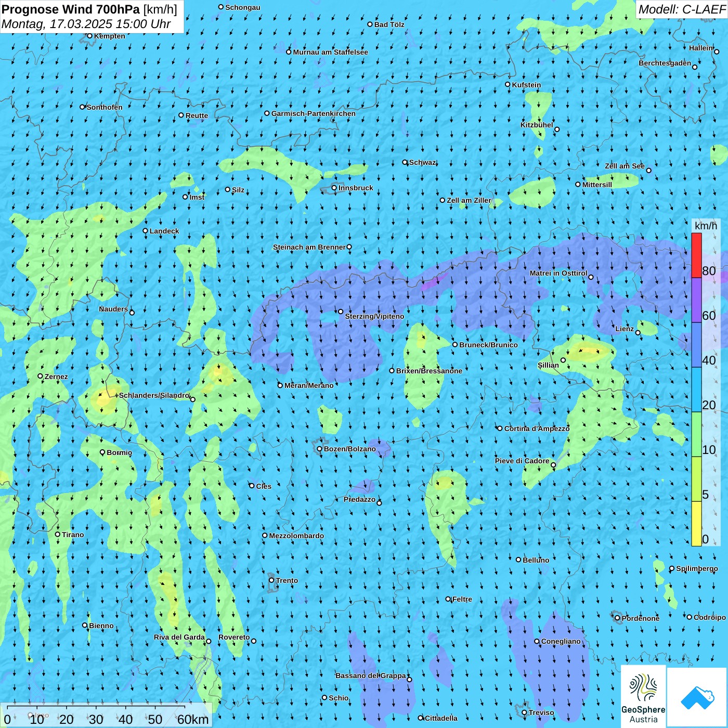
Task: Click the Treviso city label
Action: coord(541,712)
